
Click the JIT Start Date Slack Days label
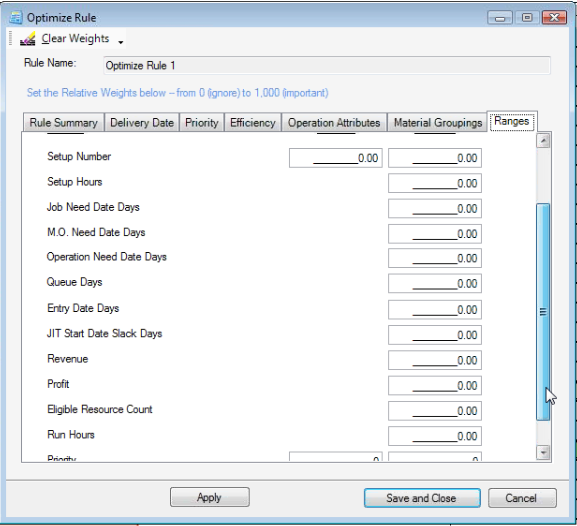[104, 333]
